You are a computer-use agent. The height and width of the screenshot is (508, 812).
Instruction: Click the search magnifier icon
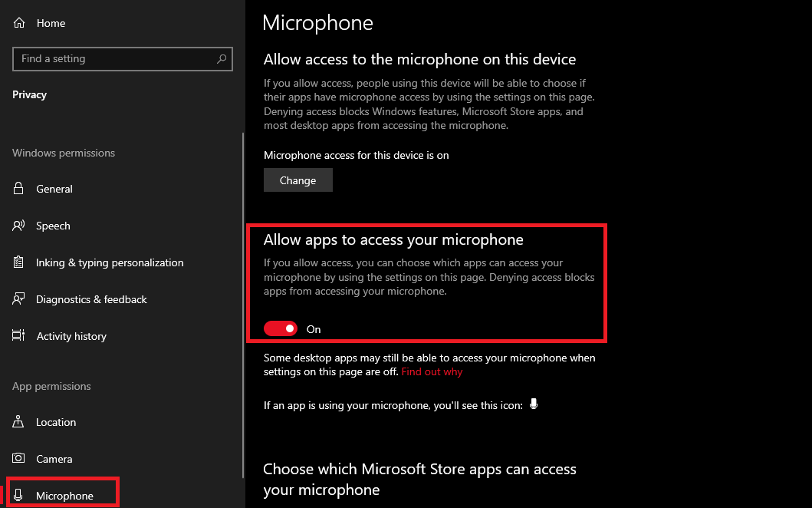coord(221,59)
